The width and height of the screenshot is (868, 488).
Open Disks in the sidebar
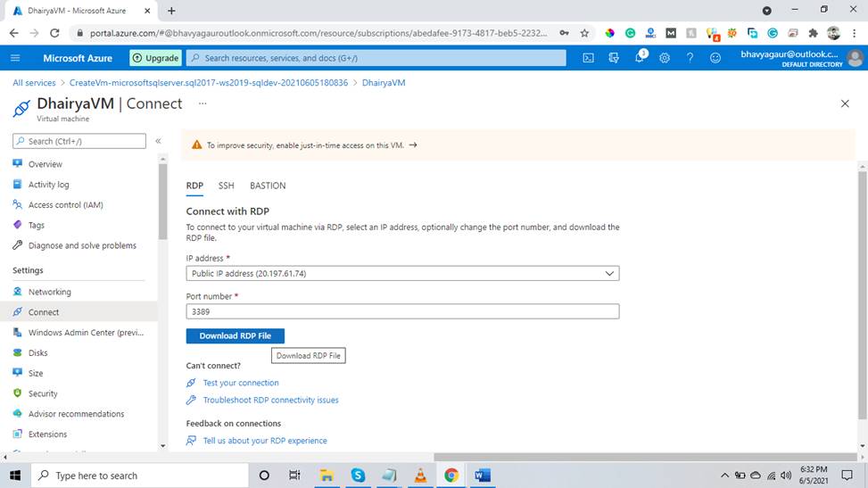tap(37, 353)
